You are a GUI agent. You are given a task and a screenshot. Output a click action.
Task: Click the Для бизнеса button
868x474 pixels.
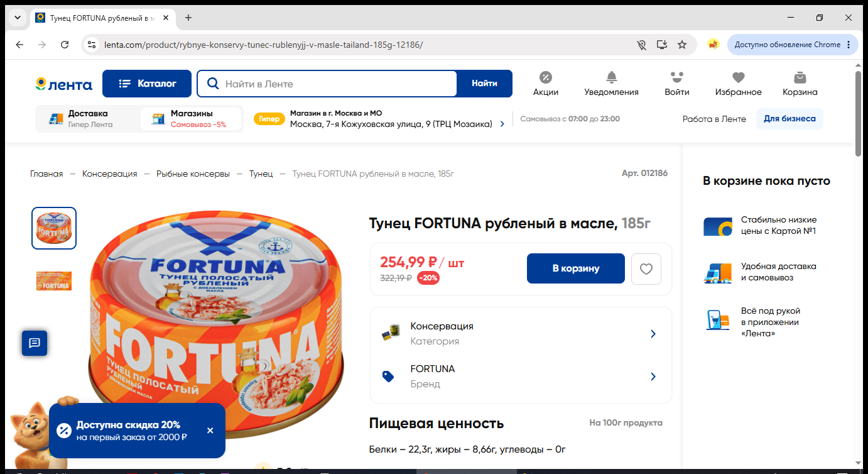(x=789, y=119)
